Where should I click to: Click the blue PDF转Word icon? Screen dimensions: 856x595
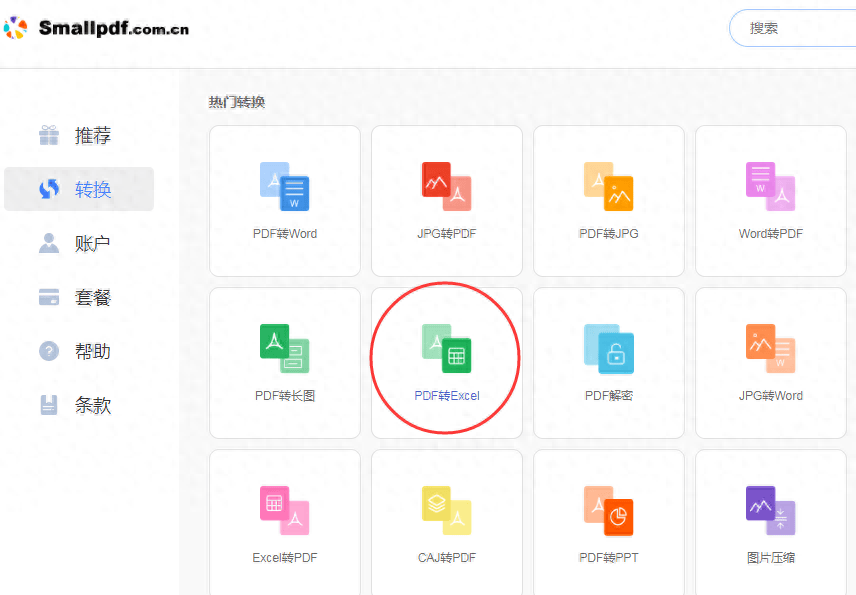(284, 186)
